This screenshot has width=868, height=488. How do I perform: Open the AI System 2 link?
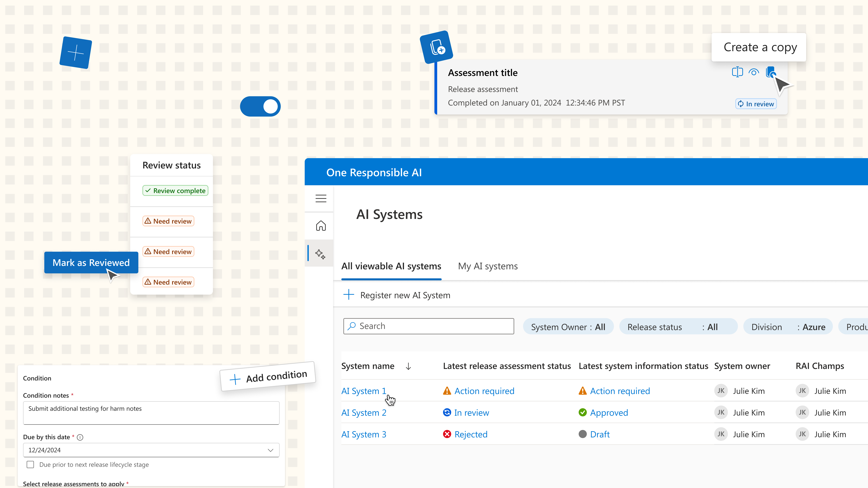(x=364, y=413)
